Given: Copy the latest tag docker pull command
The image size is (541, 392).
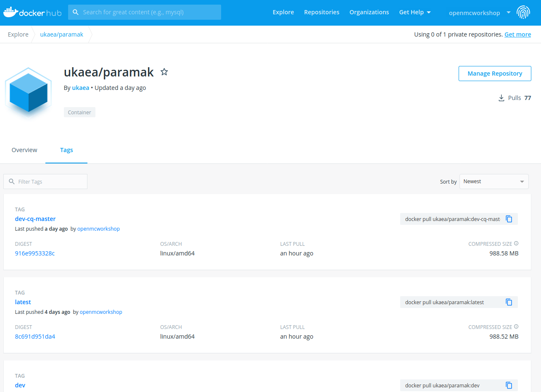Looking at the screenshot, I should 509,302.
